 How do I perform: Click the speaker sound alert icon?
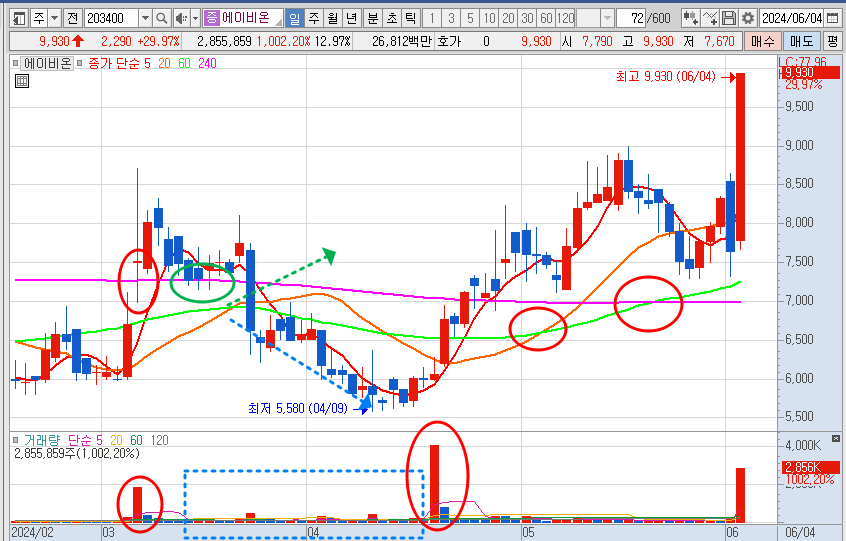pyautogui.click(x=181, y=18)
